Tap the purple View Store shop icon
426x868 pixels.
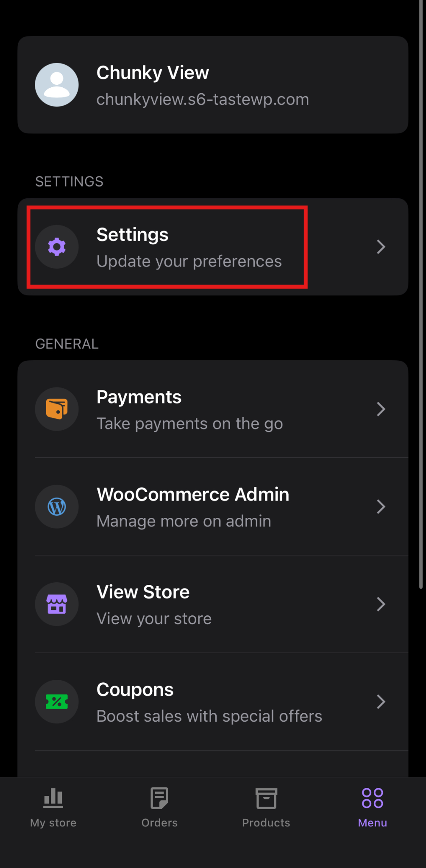pyautogui.click(x=57, y=604)
